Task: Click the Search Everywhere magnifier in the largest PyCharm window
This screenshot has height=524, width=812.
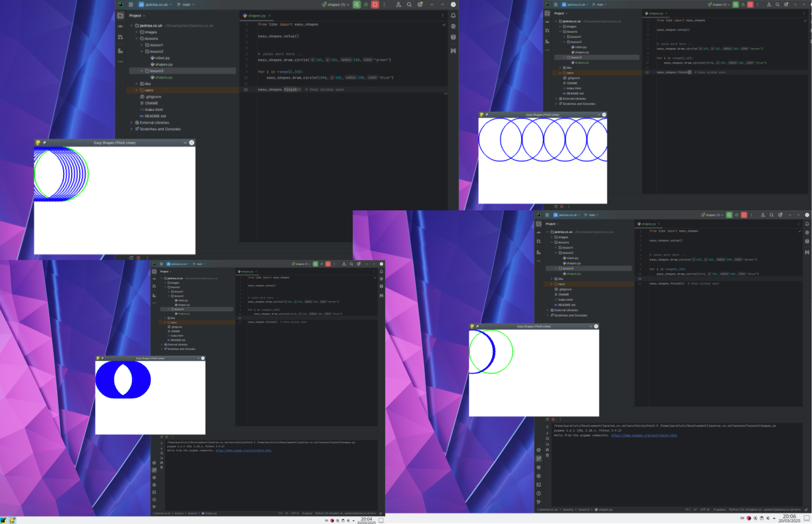Action: 409,4
